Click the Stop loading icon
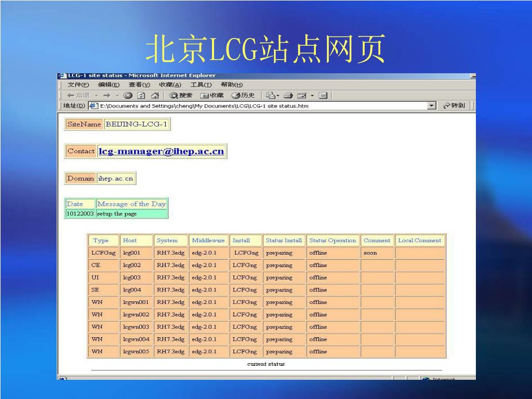 [x=128, y=96]
